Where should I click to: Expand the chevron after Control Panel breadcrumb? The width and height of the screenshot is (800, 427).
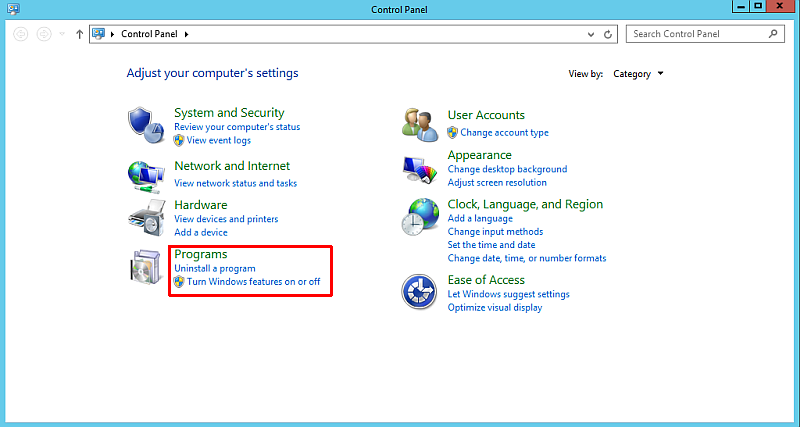186,34
